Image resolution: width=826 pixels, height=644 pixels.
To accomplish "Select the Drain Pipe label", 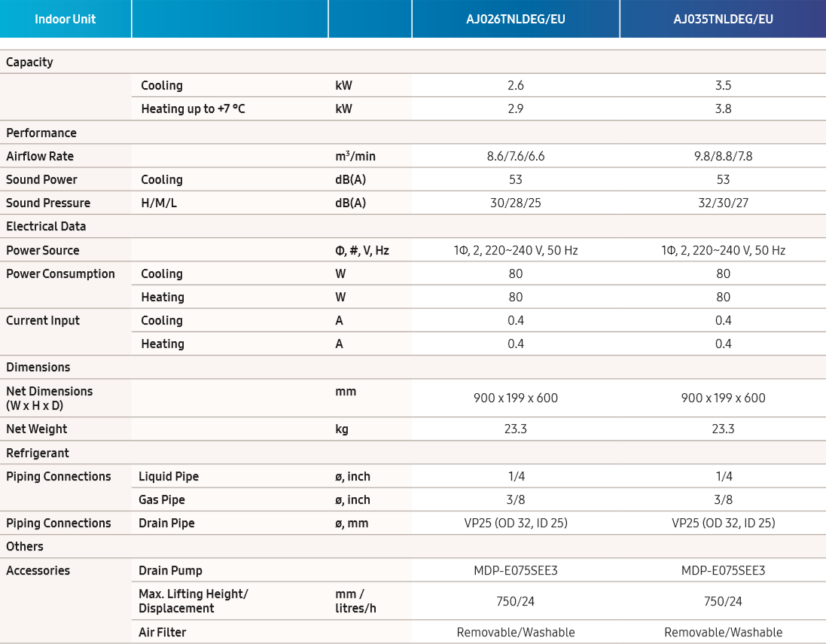I will [166, 523].
